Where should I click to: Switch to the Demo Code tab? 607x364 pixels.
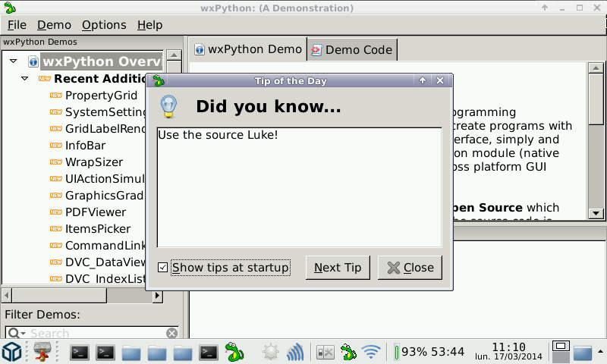(x=352, y=50)
